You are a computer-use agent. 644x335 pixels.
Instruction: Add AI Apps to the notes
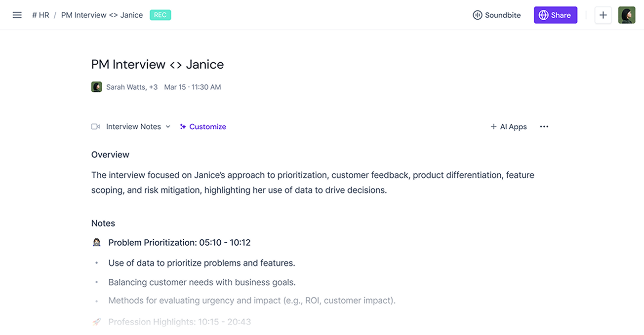[509, 127]
